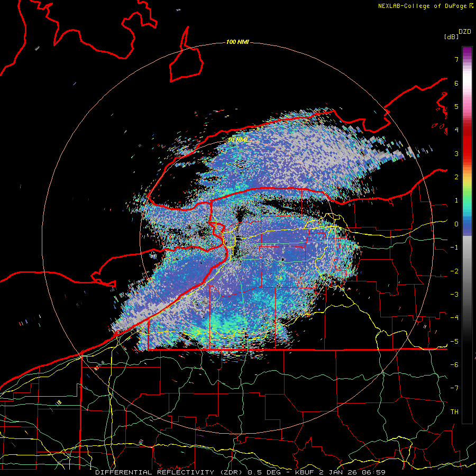Screen dimensions: 476x476
Task: Click the (ZDR) abbreviation in the caption
Action: pyautogui.click(x=232, y=472)
